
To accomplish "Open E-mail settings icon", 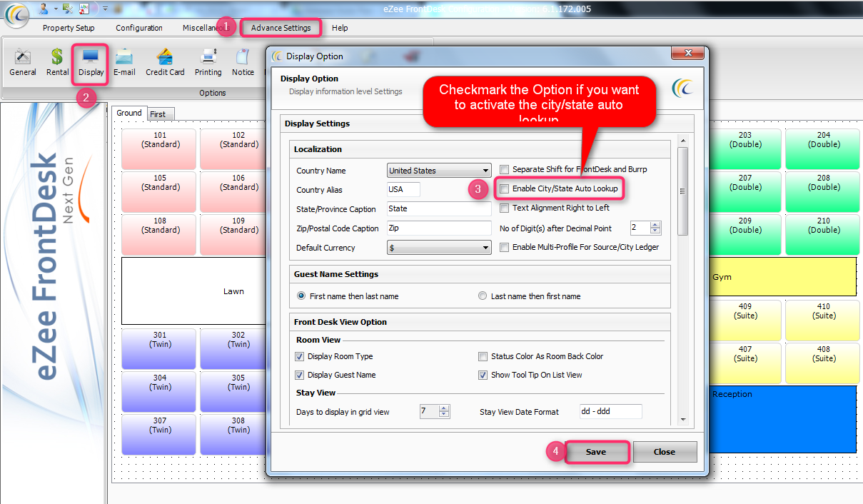I will [x=124, y=63].
